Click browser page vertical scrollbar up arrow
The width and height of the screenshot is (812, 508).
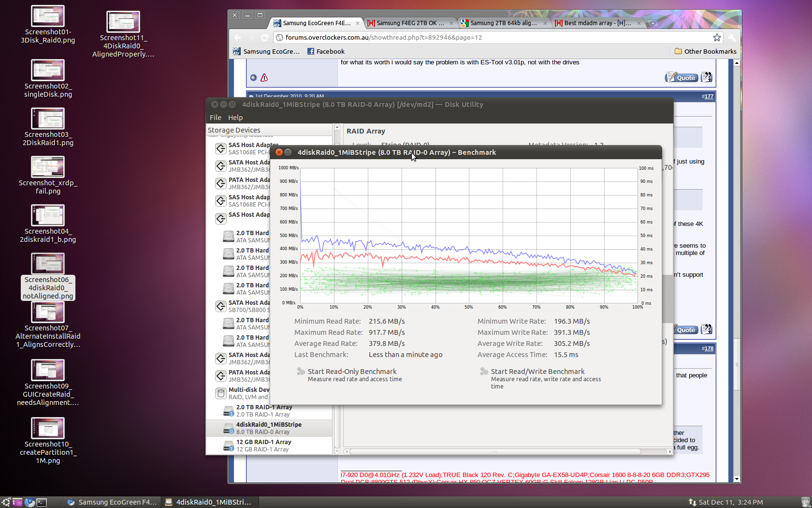point(737,63)
